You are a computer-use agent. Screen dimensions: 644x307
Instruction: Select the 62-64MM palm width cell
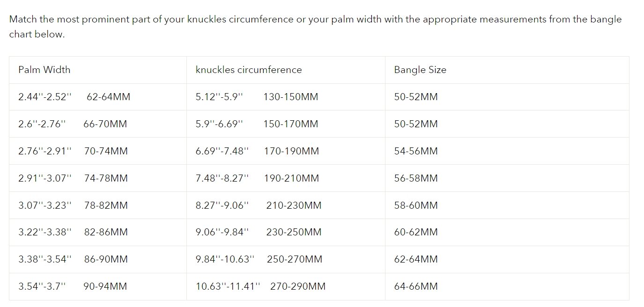tap(108, 97)
